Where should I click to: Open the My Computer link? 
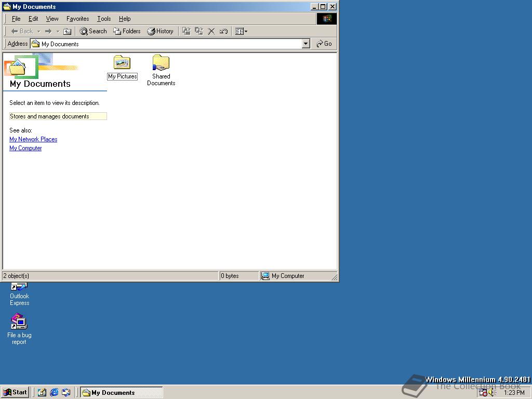tap(25, 148)
